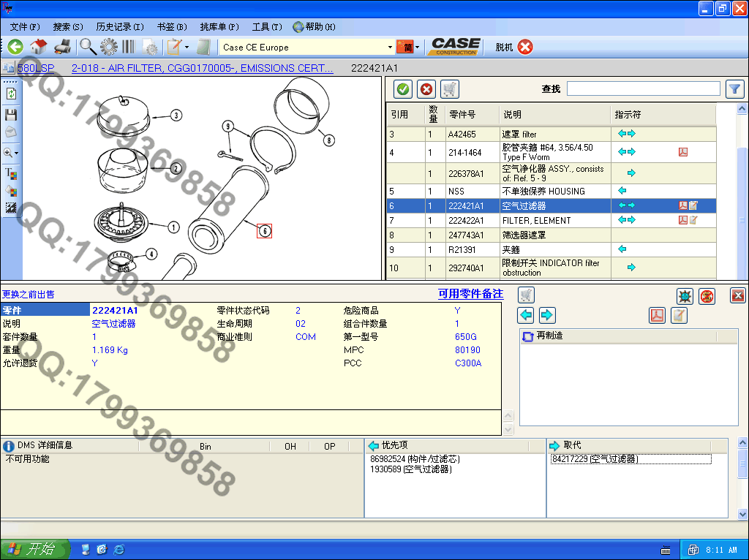
Task: Click the barcode icon in the toolbar
Action: click(129, 47)
